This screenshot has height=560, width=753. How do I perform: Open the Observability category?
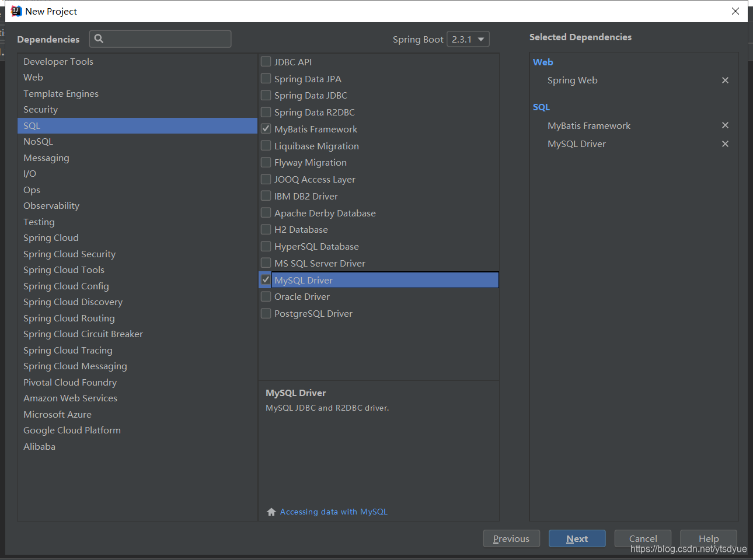(137, 206)
